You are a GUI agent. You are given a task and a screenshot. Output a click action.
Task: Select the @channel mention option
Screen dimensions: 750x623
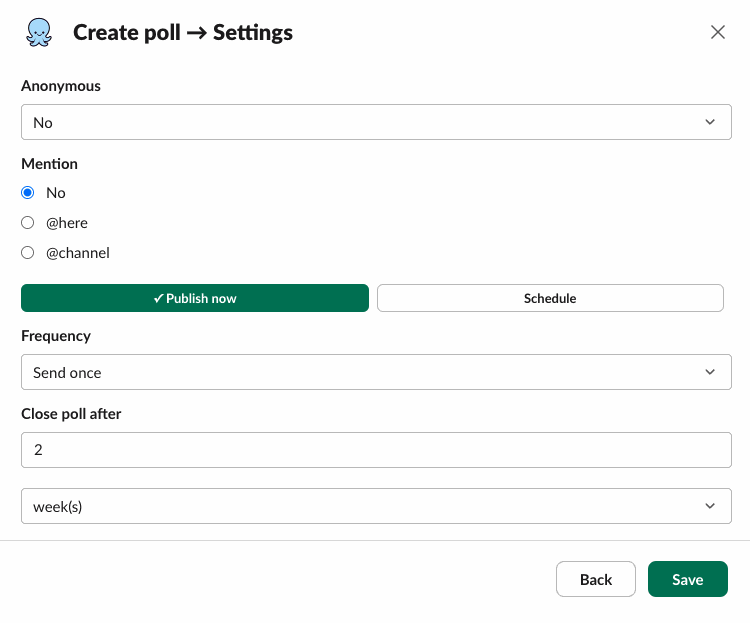coord(28,252)
